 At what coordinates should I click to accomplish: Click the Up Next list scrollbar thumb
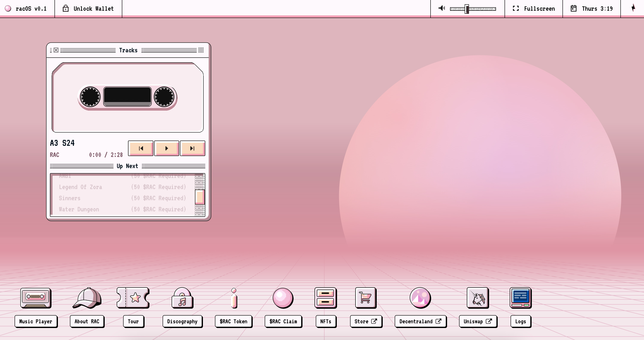200,197
